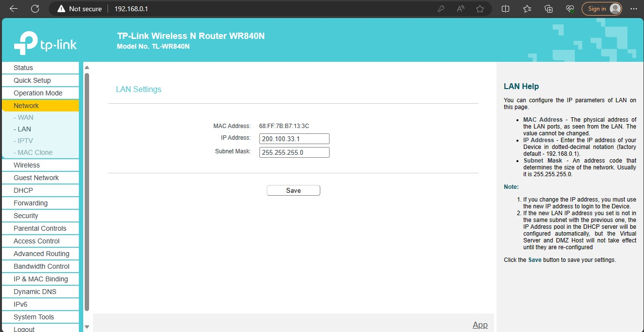Open the MAC Clone submenu item
This screenshot has height=332, width=644.
[x=33, y=152]
